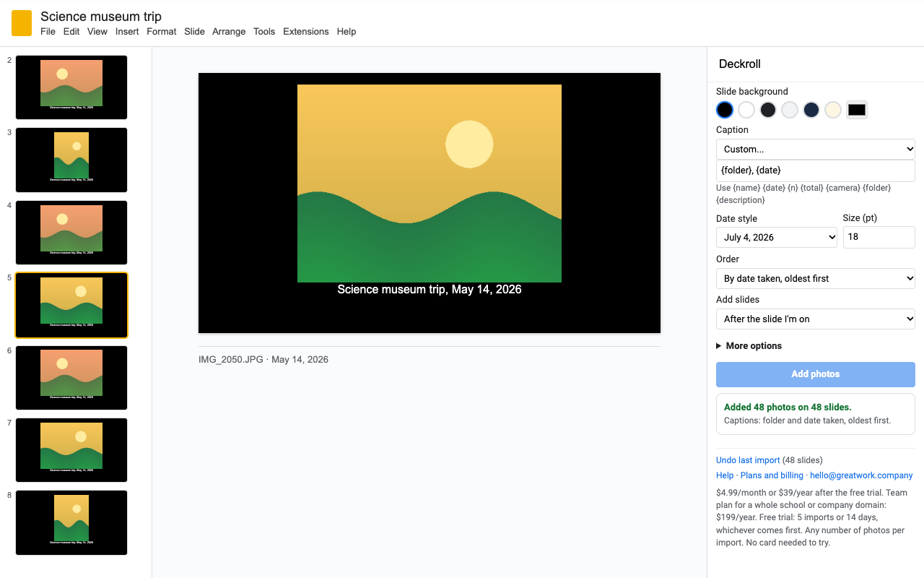Click the Add photos button
Viewport: 924px width, 578px height.
pyautogui.click(x=816, y=374)
